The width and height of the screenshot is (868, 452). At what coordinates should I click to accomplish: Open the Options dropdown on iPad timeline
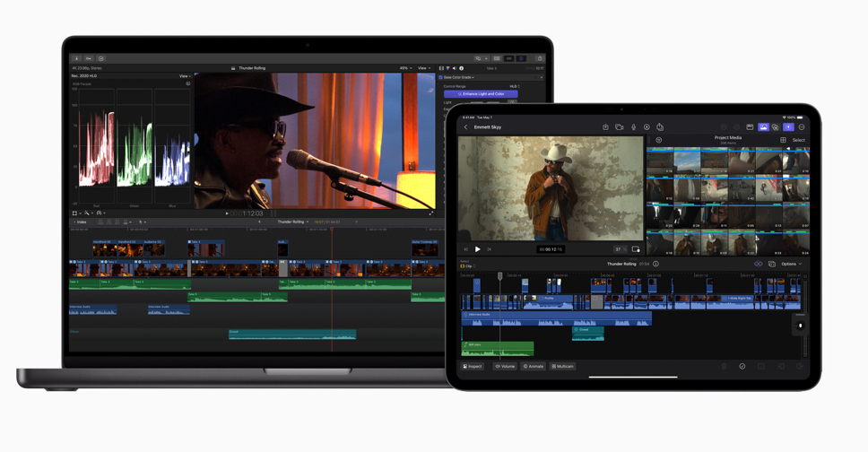click(790, 264)
